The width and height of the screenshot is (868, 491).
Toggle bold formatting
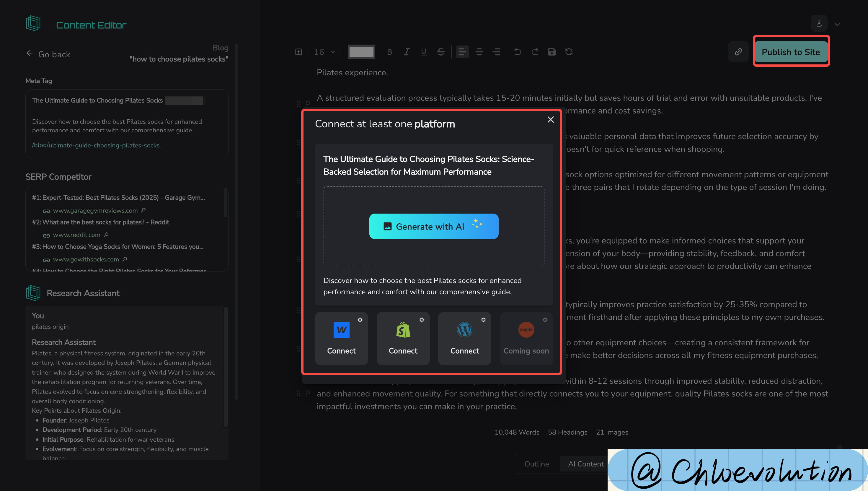point(389,52)
